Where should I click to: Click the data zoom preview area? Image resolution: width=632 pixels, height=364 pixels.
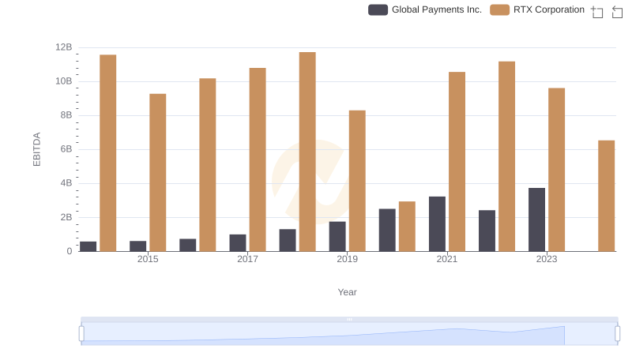coord(349,334)
